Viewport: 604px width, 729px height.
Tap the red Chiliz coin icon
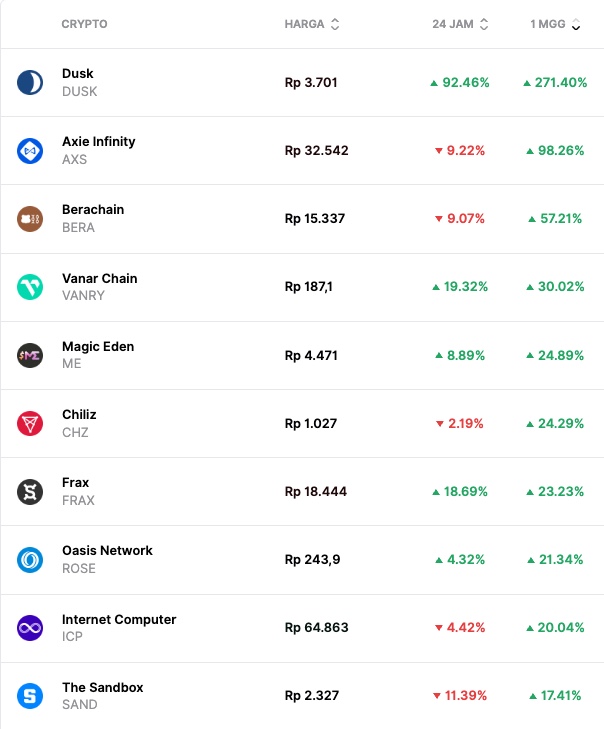pos(30,423)
